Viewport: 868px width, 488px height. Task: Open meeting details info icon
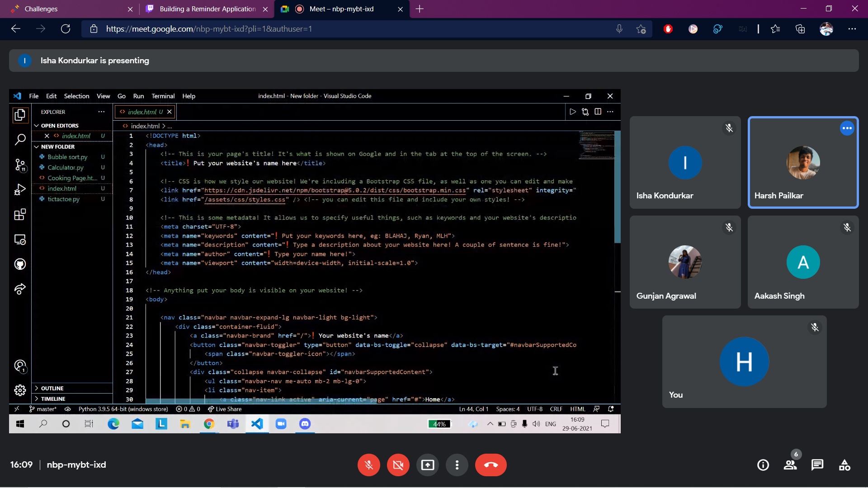pos(763,465)
